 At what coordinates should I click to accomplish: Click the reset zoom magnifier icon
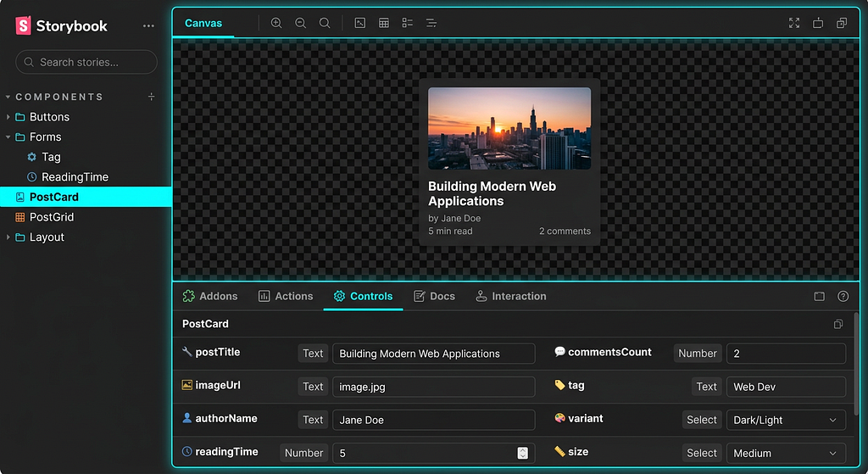click(x=325, y=23)
